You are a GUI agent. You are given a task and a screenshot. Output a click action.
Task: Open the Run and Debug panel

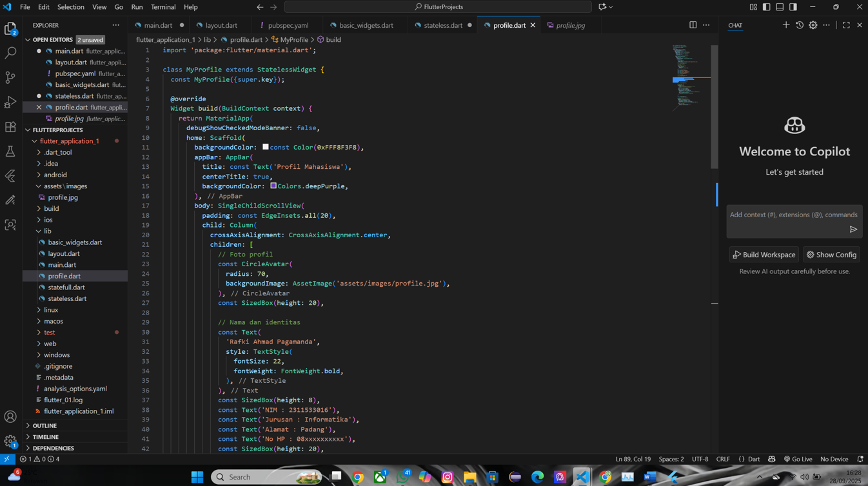pos(10,102)
